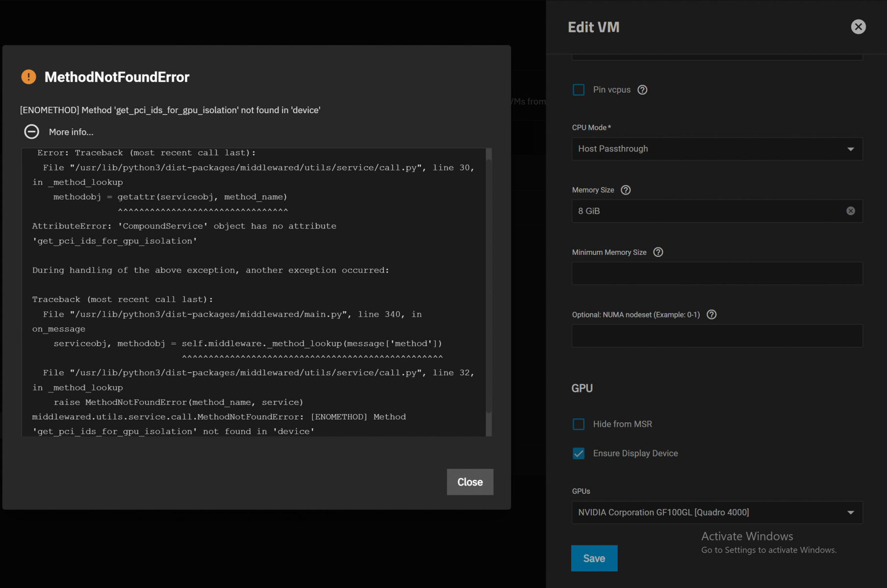The width and height of the screenshot is (887, 588).
Task: Uncheck Ensure Display Device
Action: [x=579, y=454]
